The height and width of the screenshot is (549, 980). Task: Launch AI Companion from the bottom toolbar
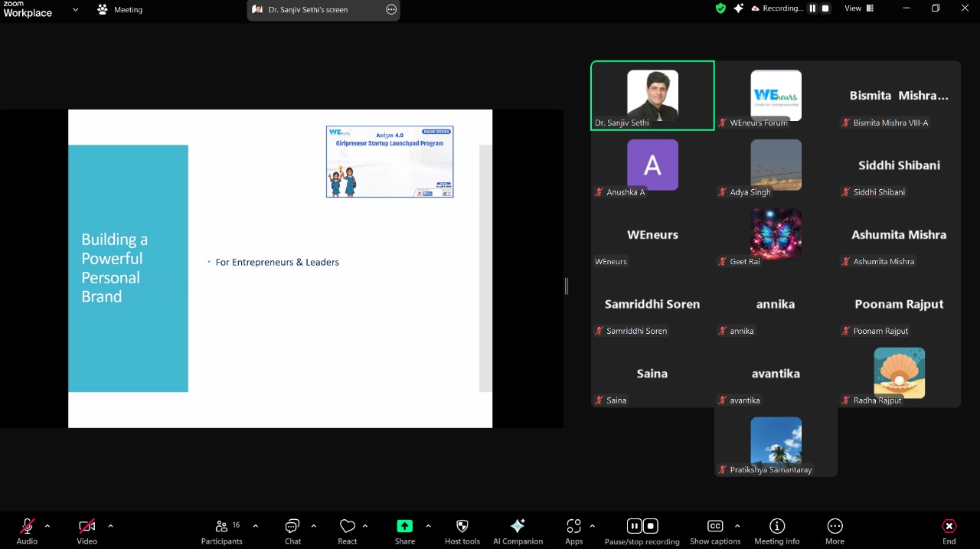pyautogui.click(x=518, y=527)
